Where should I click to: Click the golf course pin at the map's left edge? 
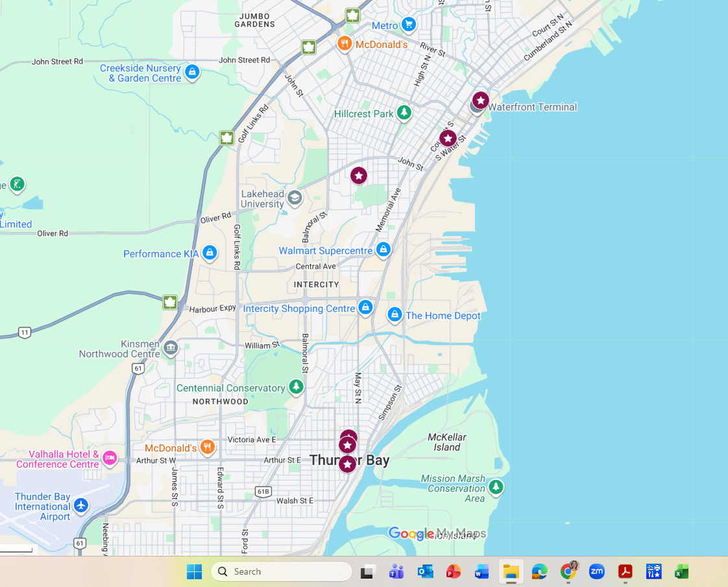pyautogui.click(x=17, y=184)
